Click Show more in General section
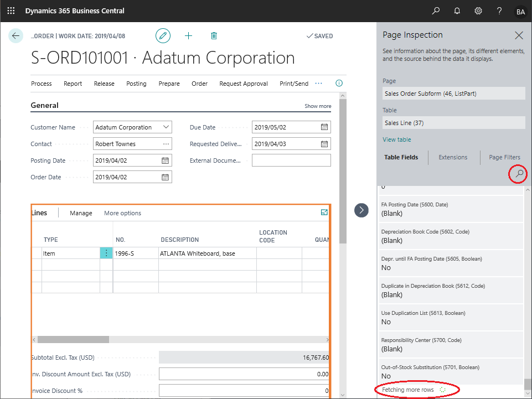This screenshot has width=532, height=399. [x=318, y=106]
